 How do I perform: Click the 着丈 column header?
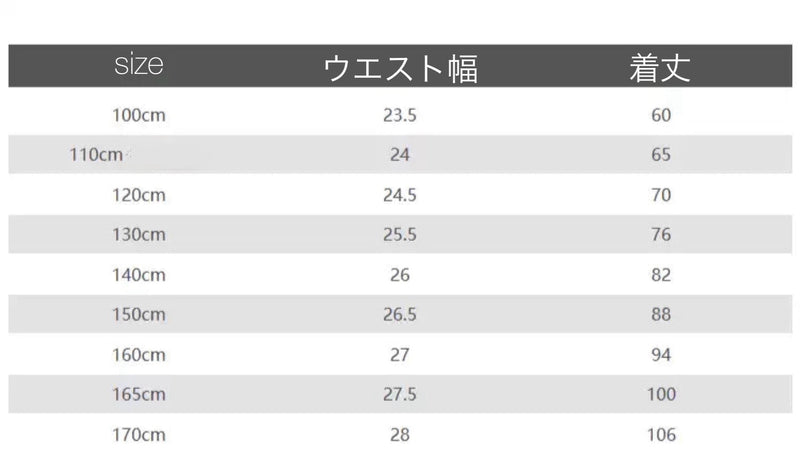click(660, 68)
